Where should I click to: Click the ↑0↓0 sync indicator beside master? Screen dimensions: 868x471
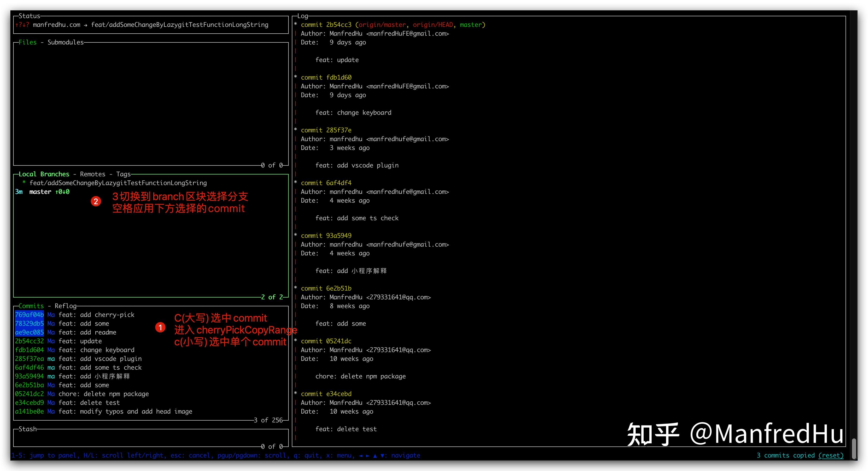pyautogui.click(x=63, y=192)
